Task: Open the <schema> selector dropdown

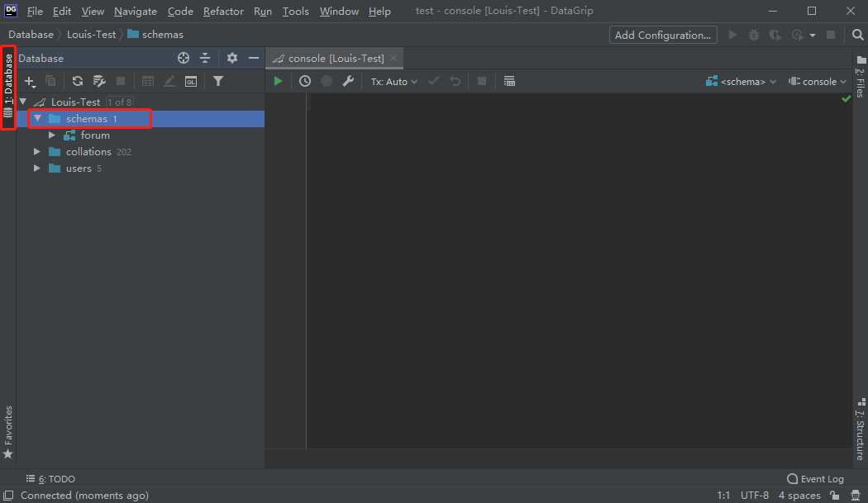Action: point(741,81)
